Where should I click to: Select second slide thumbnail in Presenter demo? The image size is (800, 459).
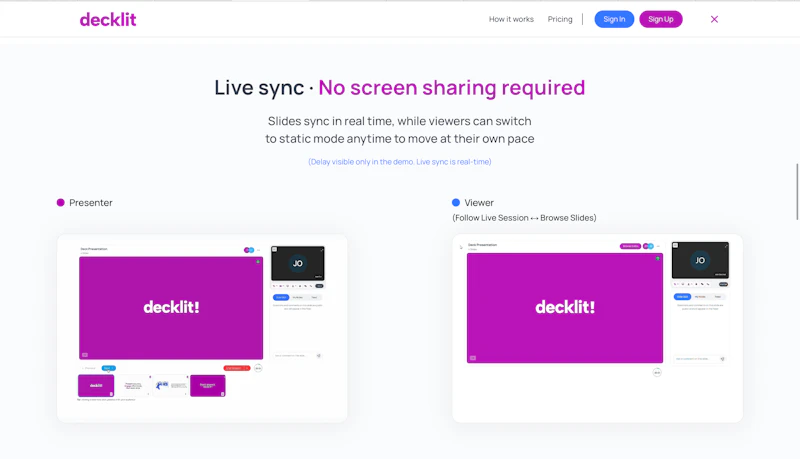(x=133, y=386)
